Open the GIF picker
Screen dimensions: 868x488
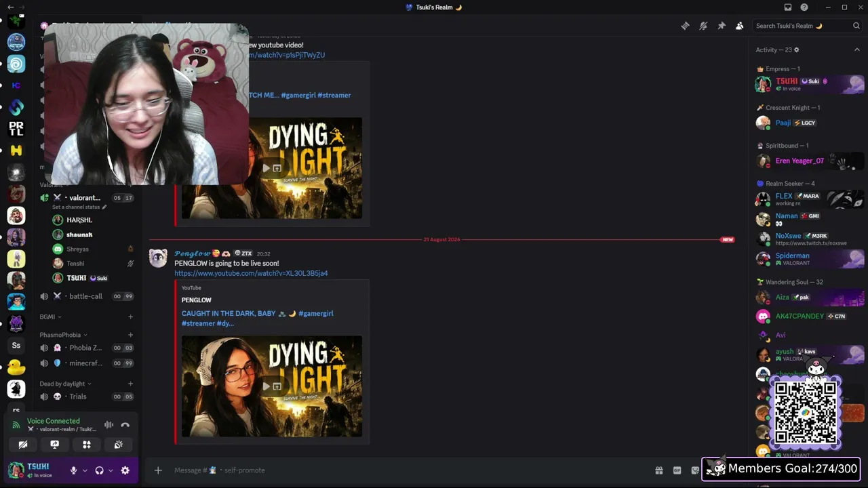click(677, 470)
